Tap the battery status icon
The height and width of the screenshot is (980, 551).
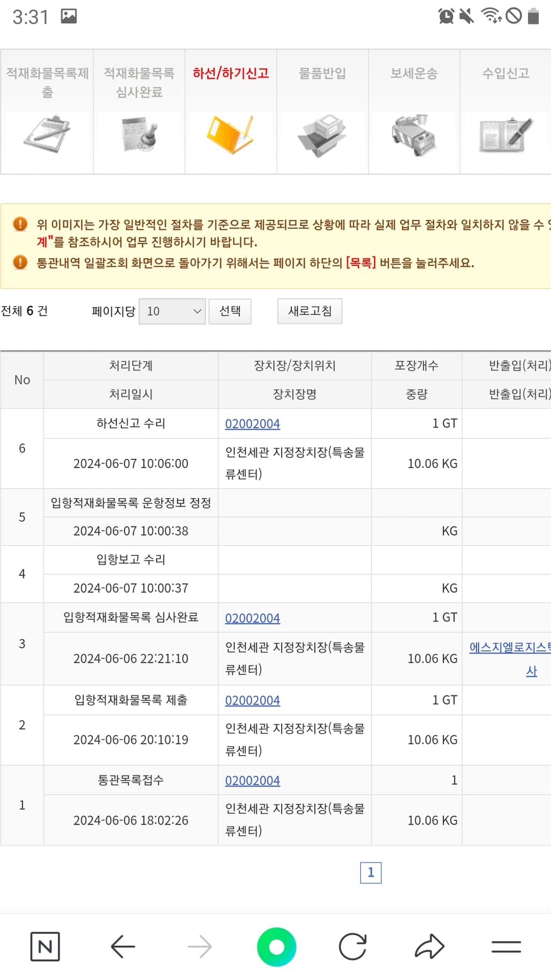[x=533, y=16]
